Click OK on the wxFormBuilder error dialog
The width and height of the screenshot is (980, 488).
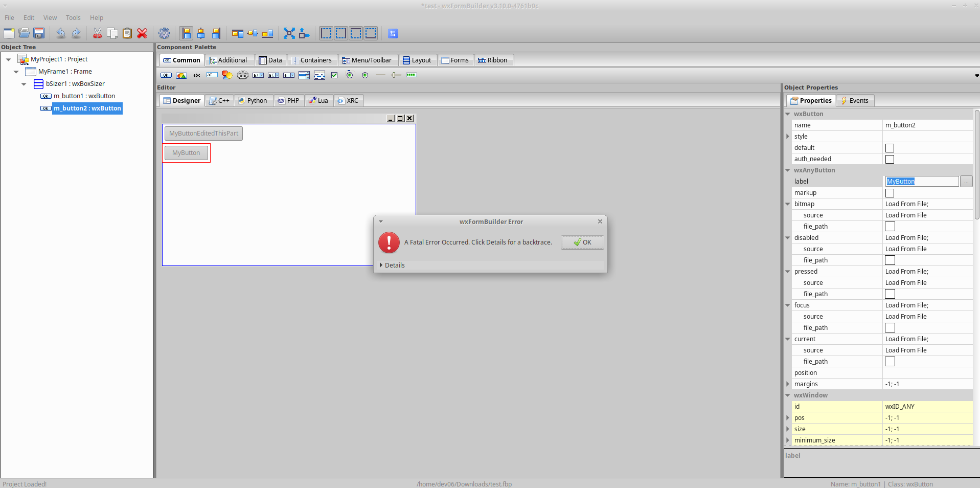582,242
